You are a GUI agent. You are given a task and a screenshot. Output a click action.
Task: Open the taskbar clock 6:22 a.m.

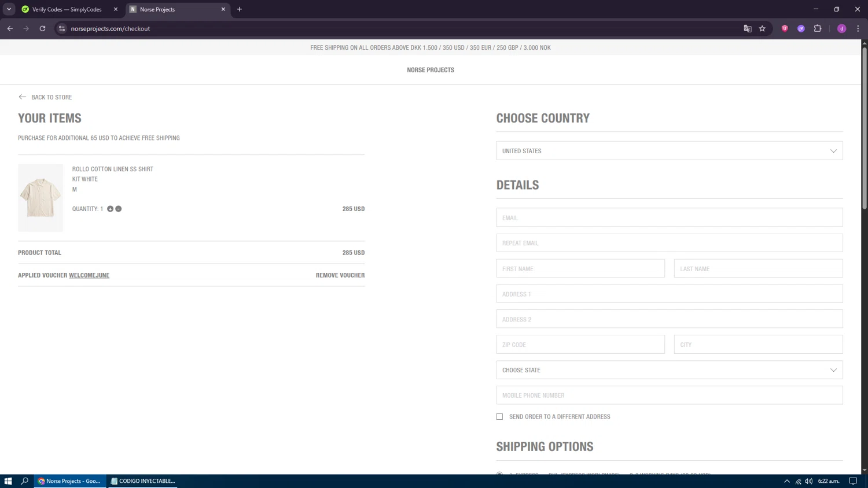pyautogui.click(x=829, y=481)
